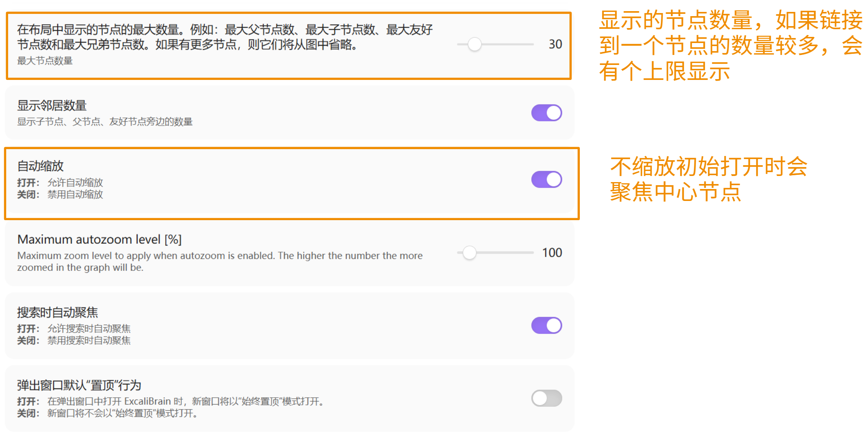This screenshot has height=438, width=868.
Task: Click the small 最大节点数量 label
Action: 45,61
